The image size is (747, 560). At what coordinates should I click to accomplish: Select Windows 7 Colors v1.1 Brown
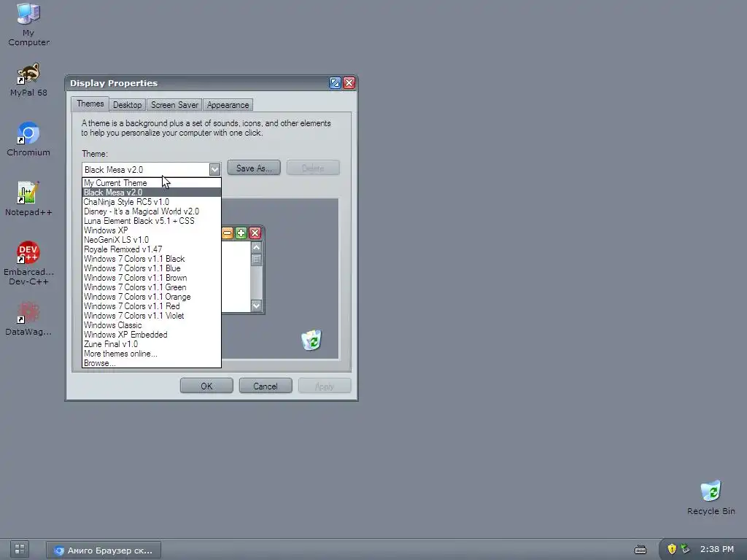pyautogui.click(x=152, y=278)
